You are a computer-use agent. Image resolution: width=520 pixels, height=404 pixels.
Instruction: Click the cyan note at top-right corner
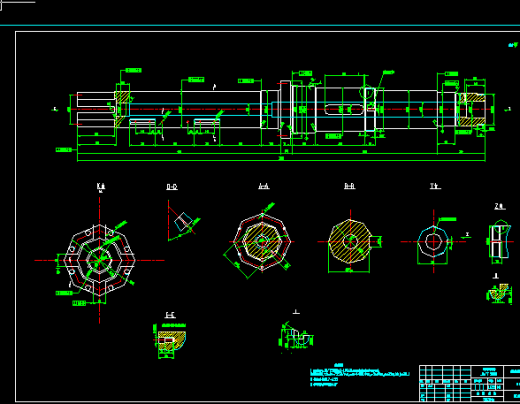point(512,45)
